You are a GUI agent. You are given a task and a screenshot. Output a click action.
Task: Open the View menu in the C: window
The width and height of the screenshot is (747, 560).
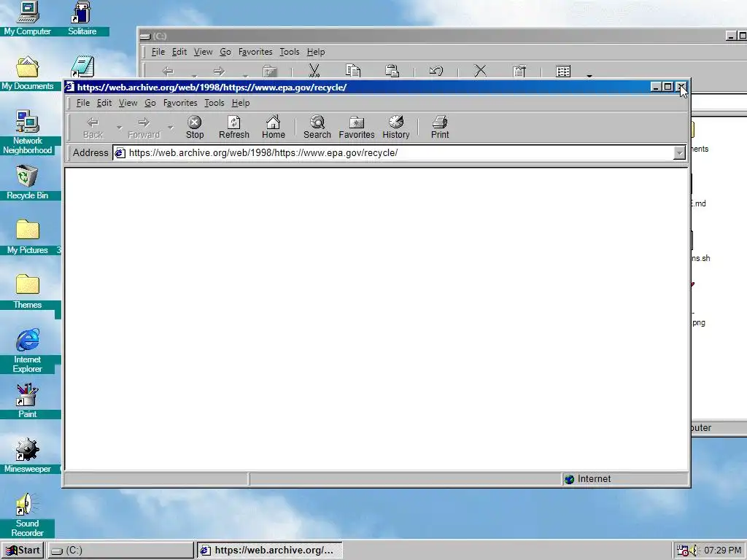coord(203,52)
